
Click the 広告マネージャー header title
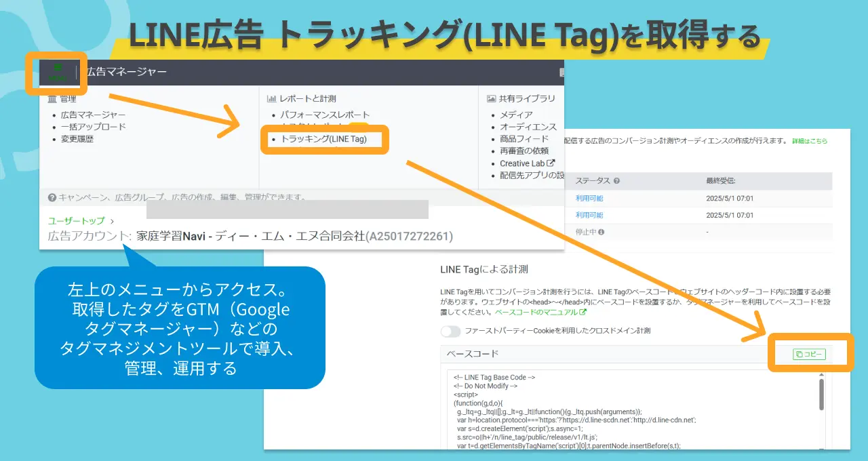(x=126, y=72)
